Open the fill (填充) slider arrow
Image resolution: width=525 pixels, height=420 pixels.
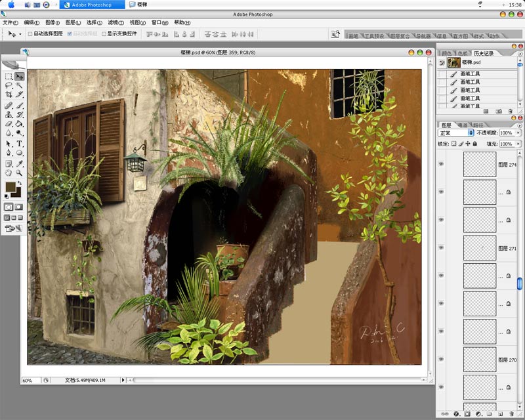(x=518, y=144)
